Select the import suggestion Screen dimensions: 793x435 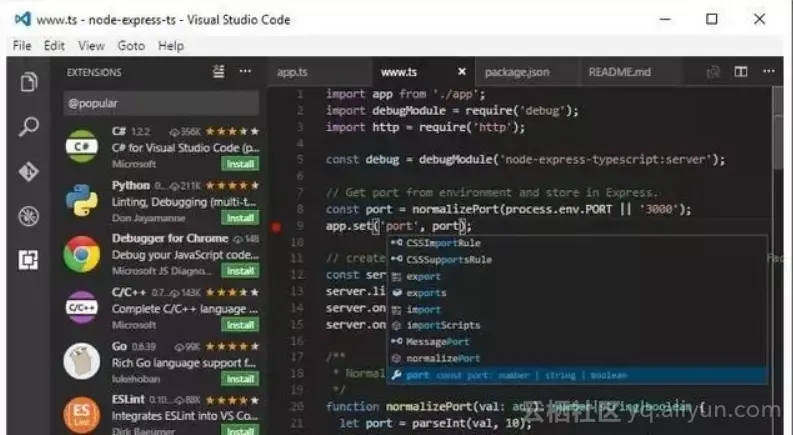pyautogui.click(x=577, y=309)
